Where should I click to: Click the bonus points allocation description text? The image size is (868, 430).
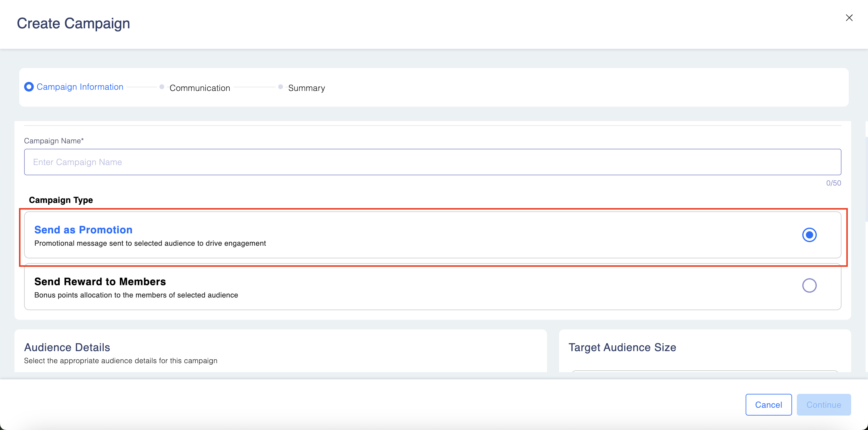coord(136,295)
